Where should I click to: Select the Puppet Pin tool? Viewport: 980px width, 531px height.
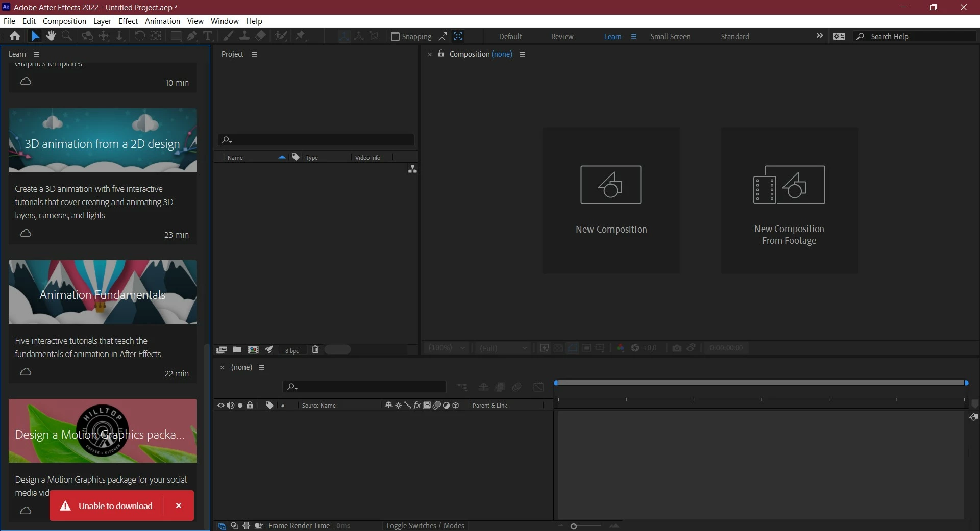tap(301, 36)
